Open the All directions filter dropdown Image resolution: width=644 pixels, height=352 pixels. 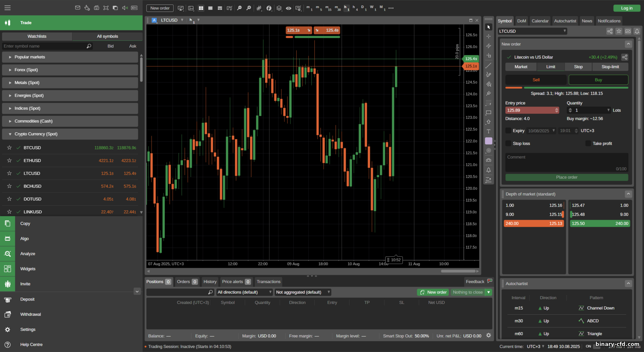[244, 292]
